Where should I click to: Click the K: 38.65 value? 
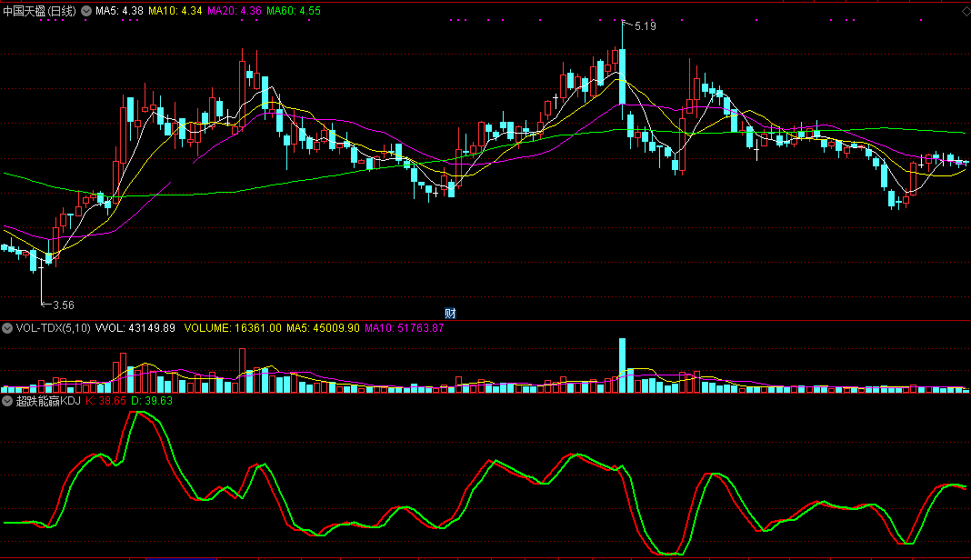point(105,402)
